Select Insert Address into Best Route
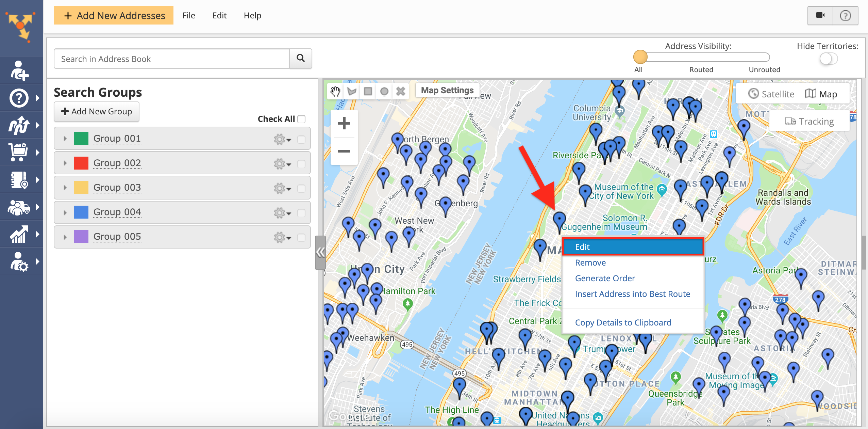The height and width of the screenshot is (429, 868). click(633, 294)
